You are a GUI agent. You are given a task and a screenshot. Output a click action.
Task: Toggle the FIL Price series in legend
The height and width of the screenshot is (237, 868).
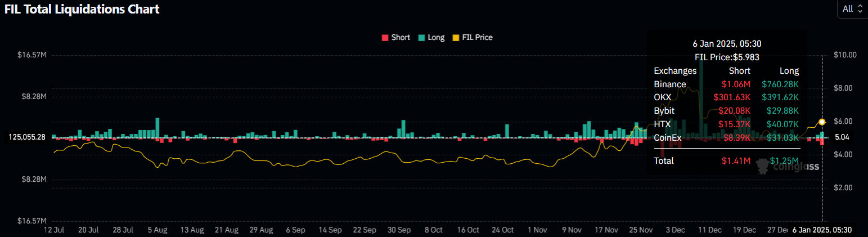coord(473,37)
